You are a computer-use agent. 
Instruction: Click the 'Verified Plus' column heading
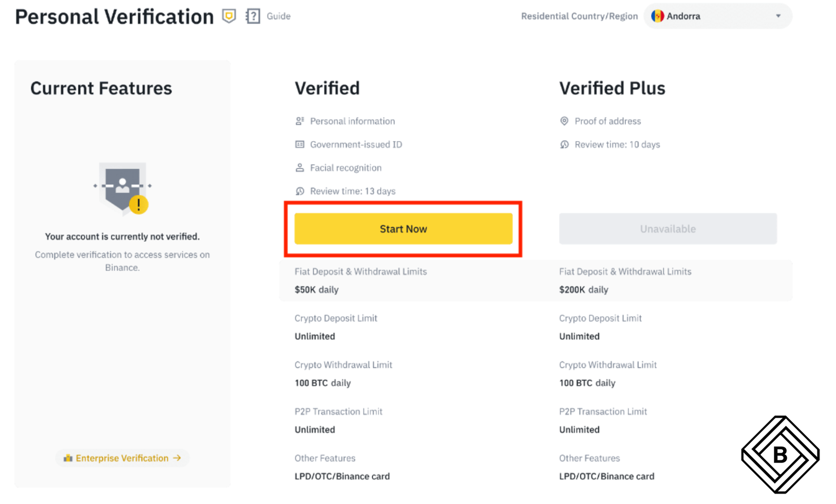(612, 88)
